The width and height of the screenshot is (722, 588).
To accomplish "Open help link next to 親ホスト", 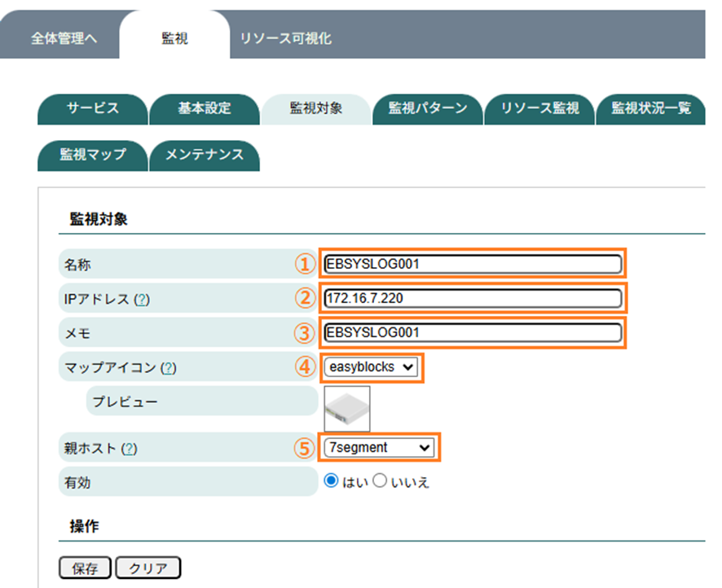I will [128, 449].
